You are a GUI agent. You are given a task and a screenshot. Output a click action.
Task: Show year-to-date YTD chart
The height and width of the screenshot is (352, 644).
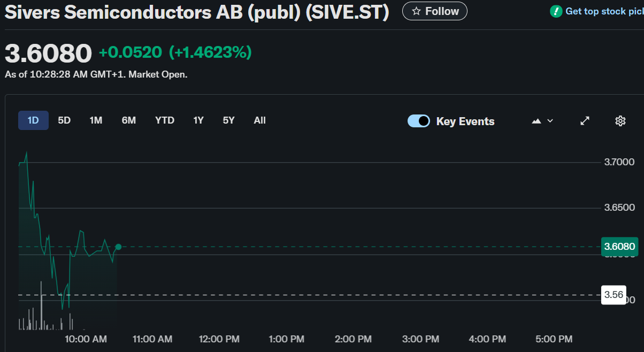(x=165, y=120)
